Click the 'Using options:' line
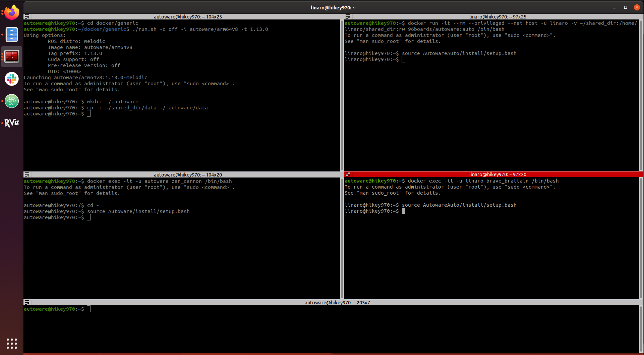Viewport: 644px width, 355px height. pos(45,35)
